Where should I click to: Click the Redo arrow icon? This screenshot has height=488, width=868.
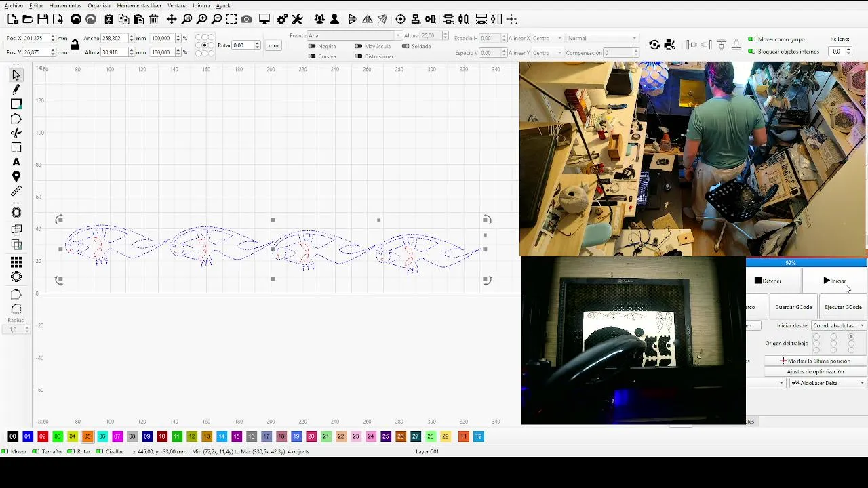coord(91,20)
